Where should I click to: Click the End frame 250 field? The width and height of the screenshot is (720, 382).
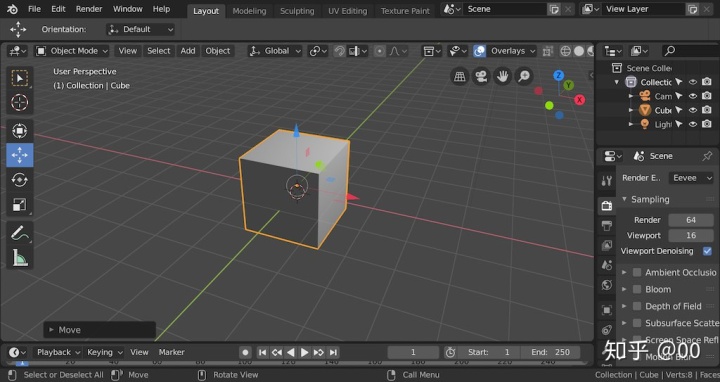(551, 352)
